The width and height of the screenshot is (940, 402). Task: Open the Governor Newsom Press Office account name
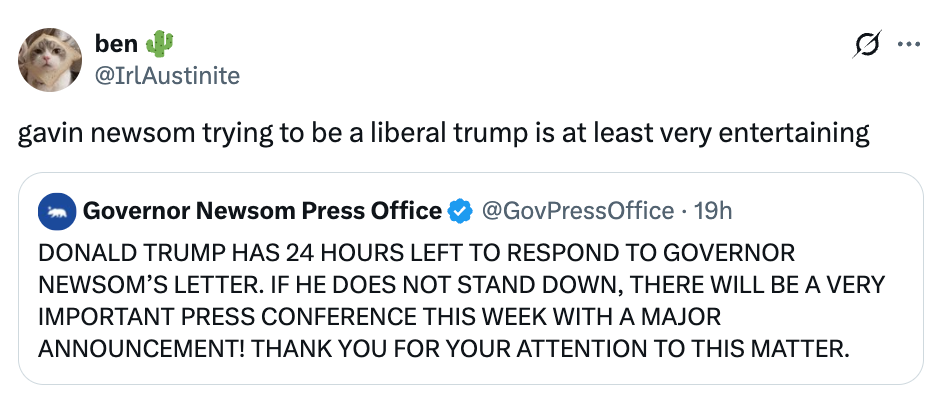pyautogui.click(x=262, y=211)
